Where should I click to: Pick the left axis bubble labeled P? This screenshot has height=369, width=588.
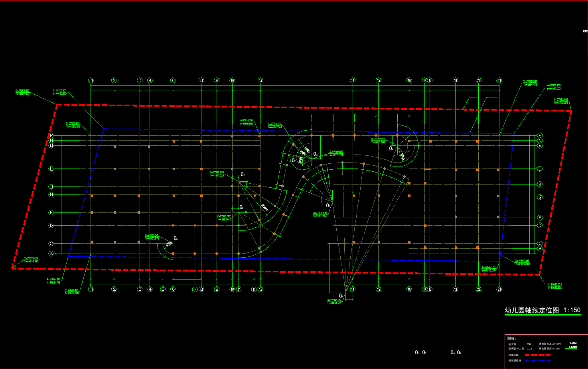click(x=51, y=135)
